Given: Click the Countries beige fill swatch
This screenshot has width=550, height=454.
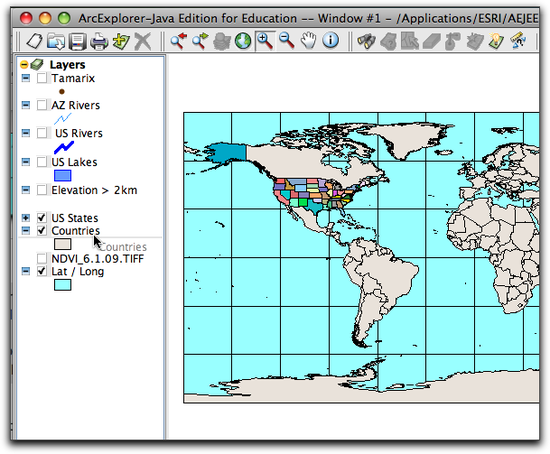Looking at the screenshot, I should click(x=63, y=244).
